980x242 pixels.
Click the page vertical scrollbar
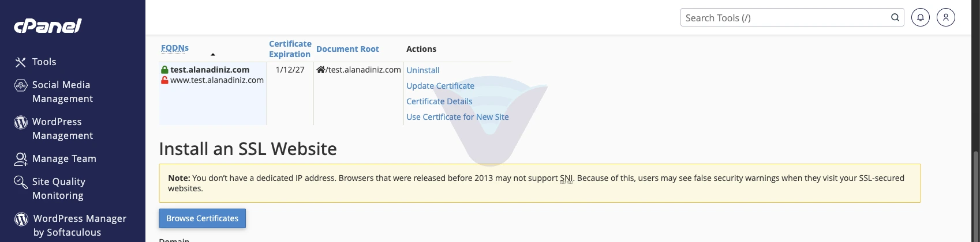pyautogui.click(x=976, y=196)
